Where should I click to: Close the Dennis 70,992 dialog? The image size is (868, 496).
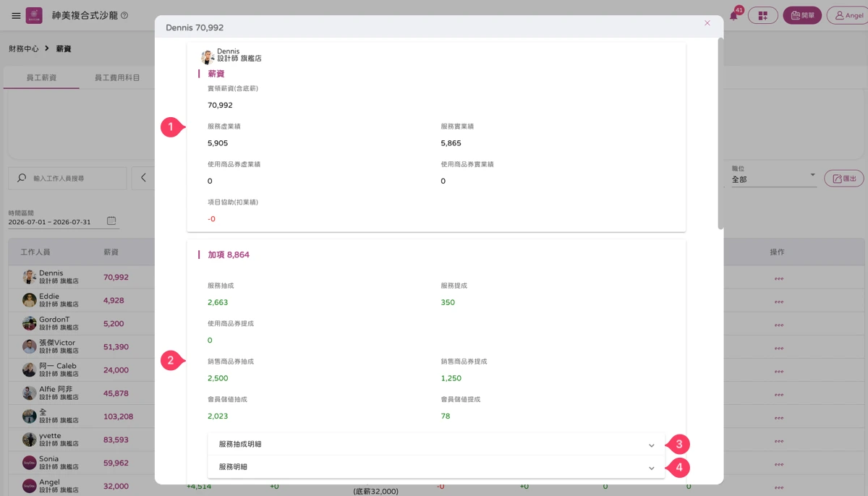pyautogui.click(x=707, y=23)
